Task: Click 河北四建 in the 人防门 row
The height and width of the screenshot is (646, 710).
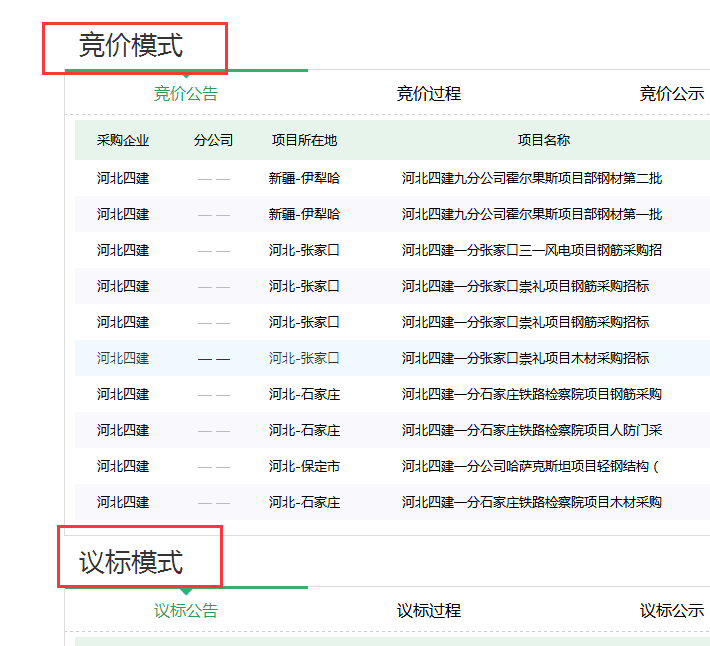Action: [123, 431]
